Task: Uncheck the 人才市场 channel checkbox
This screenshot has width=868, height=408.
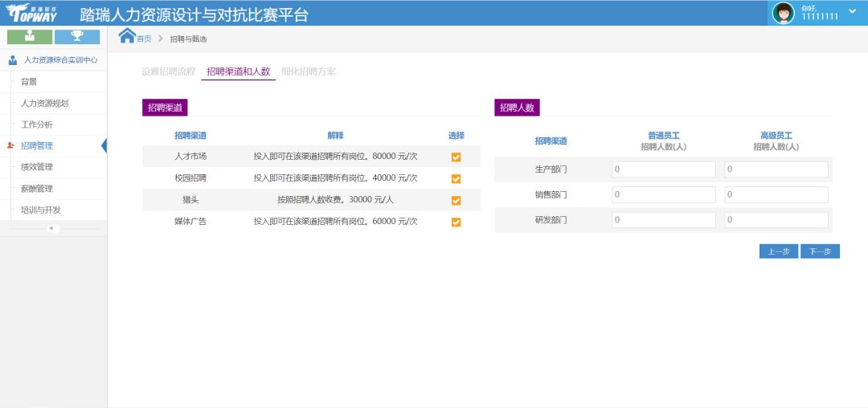Action: [456, 157]
